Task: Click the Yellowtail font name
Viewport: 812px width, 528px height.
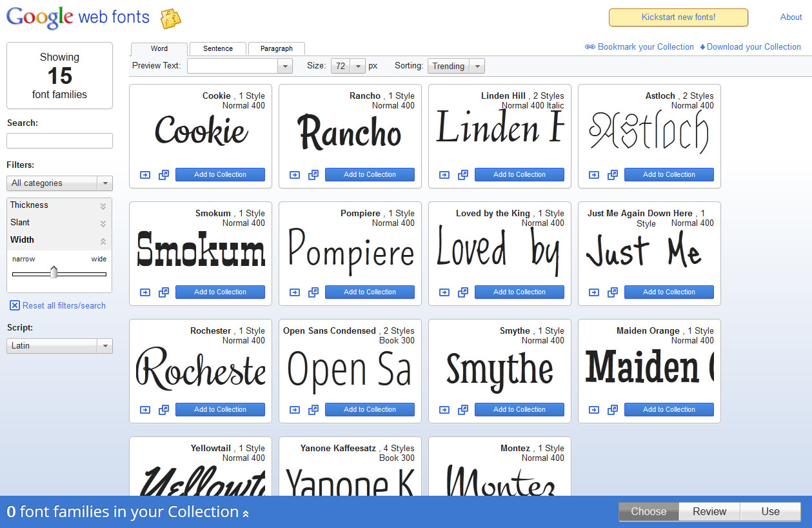Action: coord(211,449)
